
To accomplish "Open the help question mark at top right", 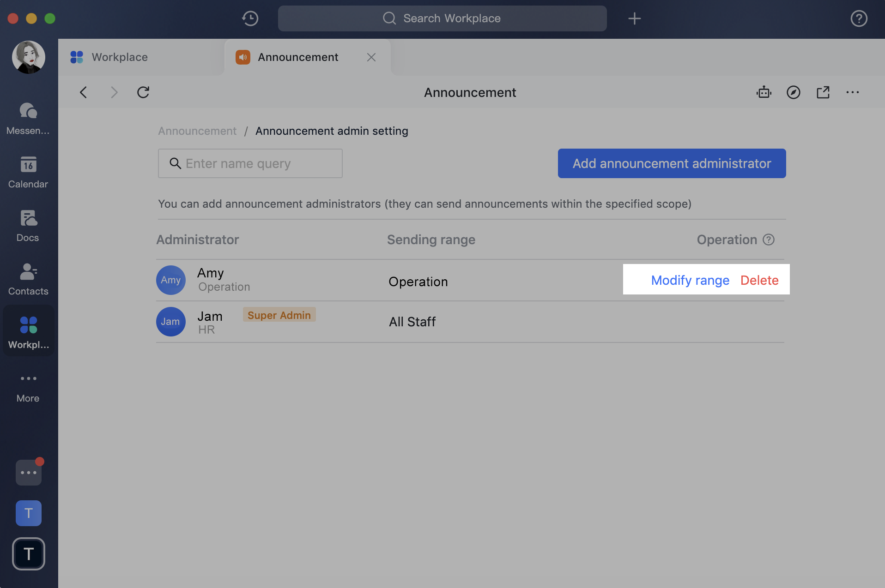I will point(859,18).
